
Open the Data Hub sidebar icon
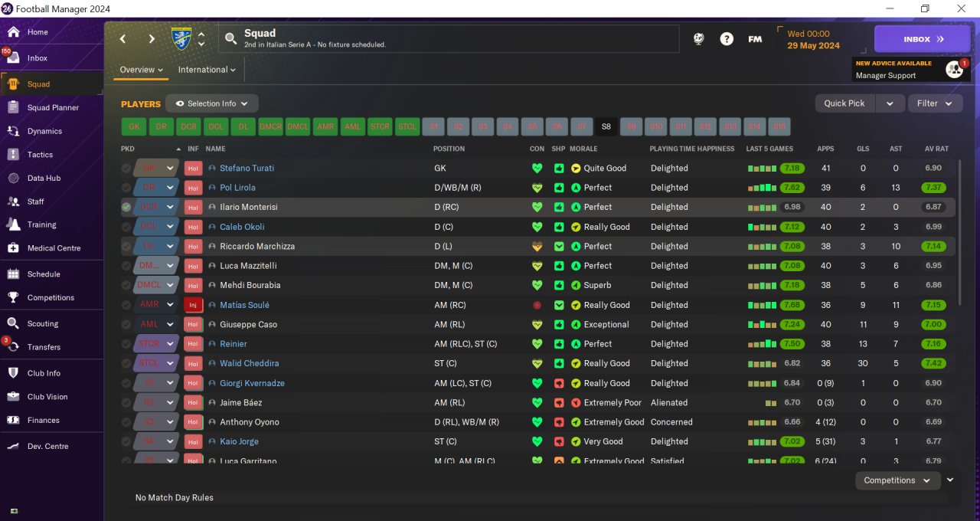point(13,178)
